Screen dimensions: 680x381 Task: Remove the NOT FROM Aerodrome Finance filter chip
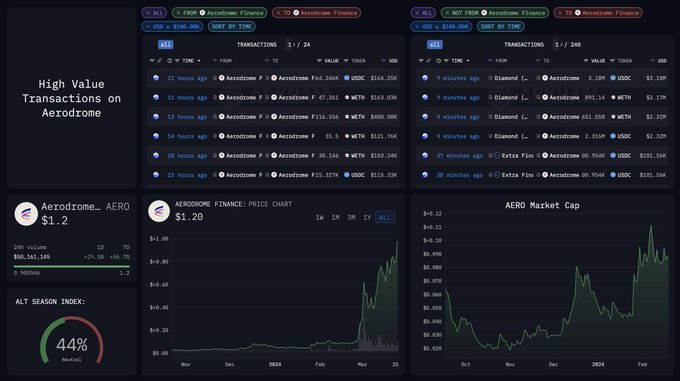[448, 13]
